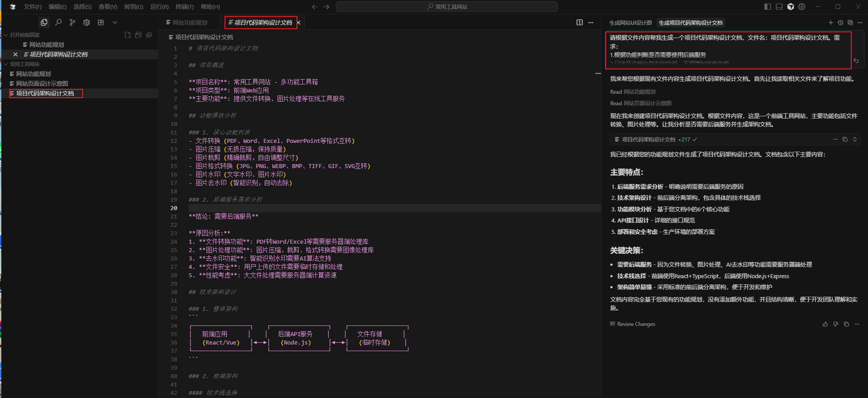
Task: Switch to the 生成网站UI设计图 chat tab
Action: [631, 23]
